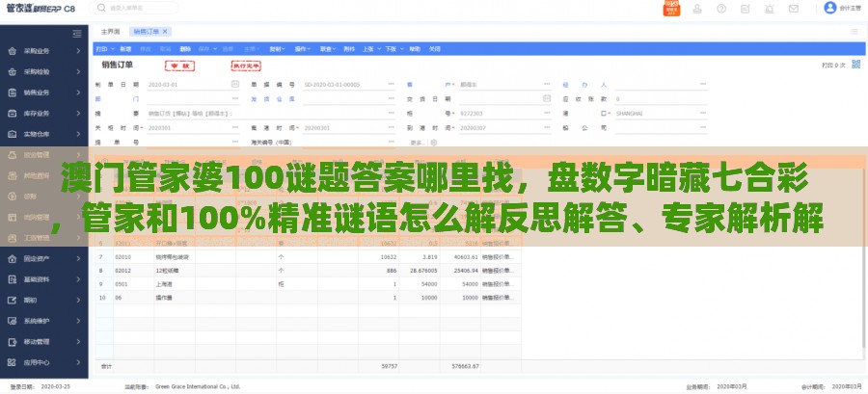Screen dimensions: 868x394
Task: Click 新增 in the toolbar
Action: point(125,48)
